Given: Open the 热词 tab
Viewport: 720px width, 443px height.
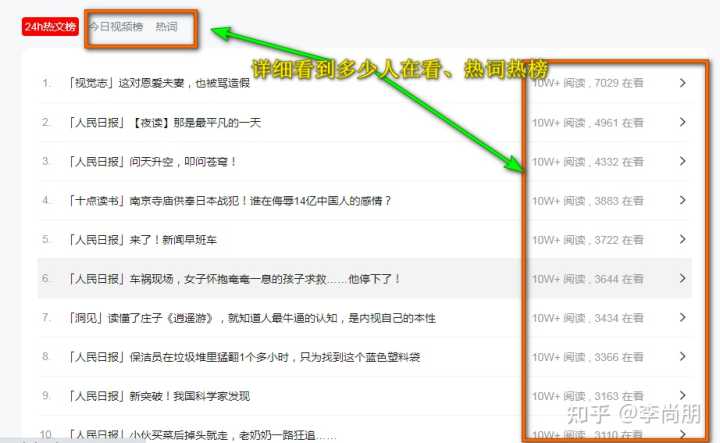Looking at the screenshot, I should tap(166, 27).
